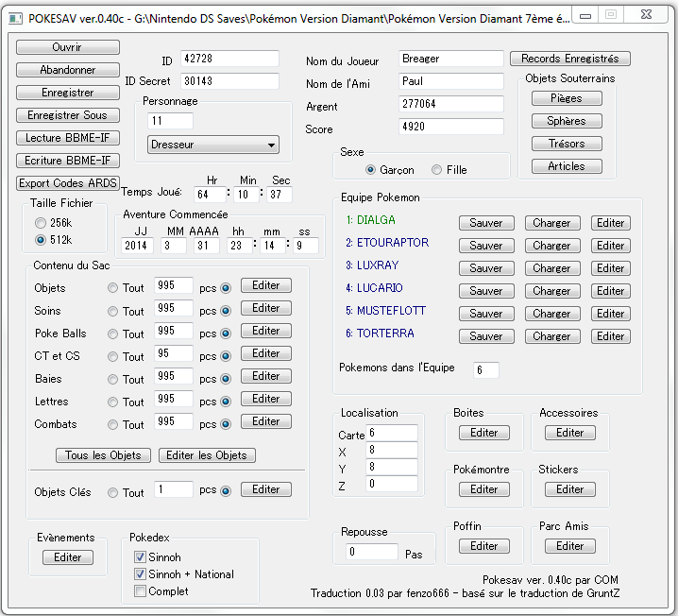Screen dimensions: 678x616
Task: Open the Sphères editor
Action: 567,121
